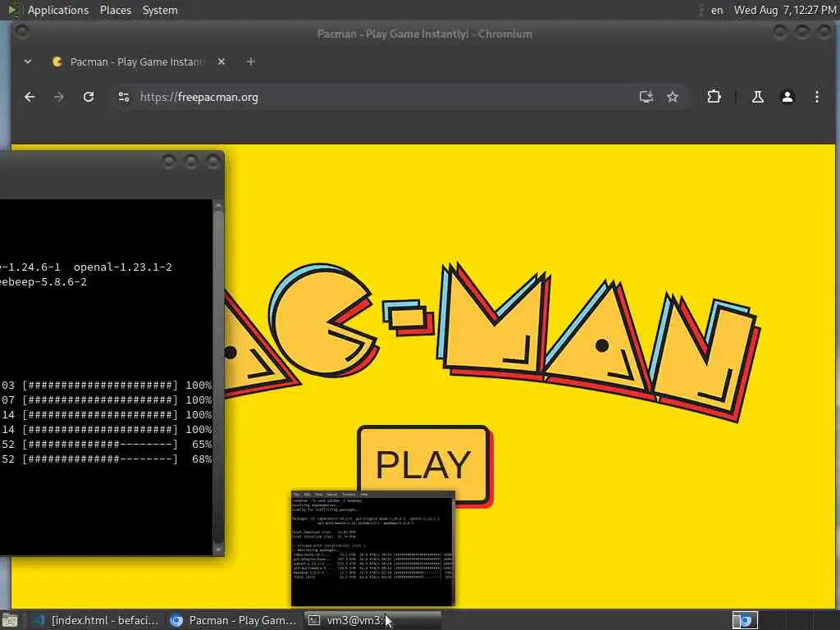Click the Chromium window menu button
This screenshot has width=840, height=630.
pos(22,33)
